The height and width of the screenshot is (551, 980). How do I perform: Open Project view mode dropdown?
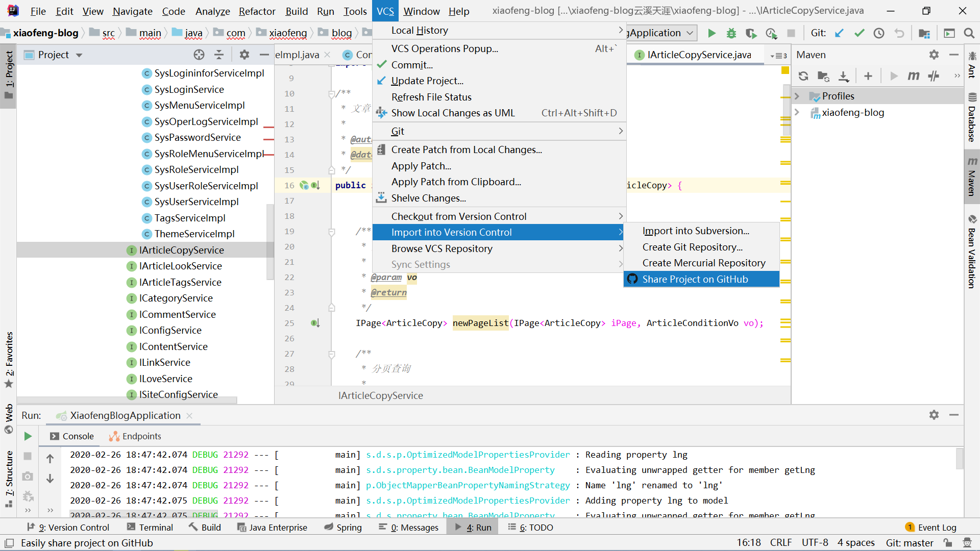79,55
